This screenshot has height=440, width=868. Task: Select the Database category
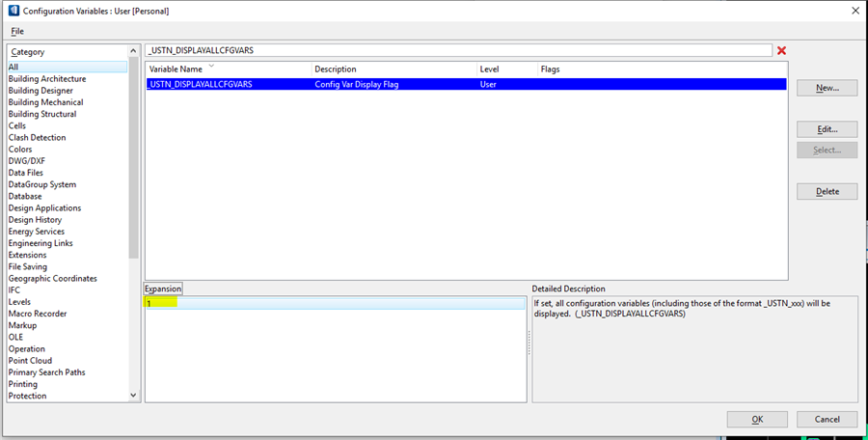click(x=25, y=196)
